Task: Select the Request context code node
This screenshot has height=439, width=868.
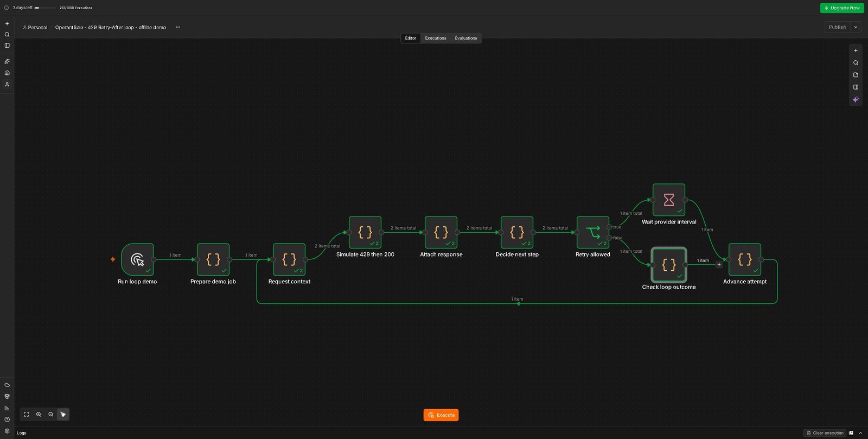Action: (x=289, y=259)
